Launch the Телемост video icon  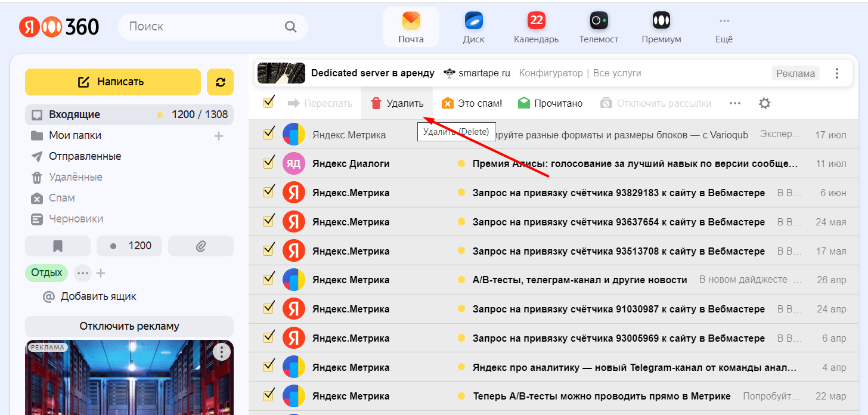click(598, 22)
